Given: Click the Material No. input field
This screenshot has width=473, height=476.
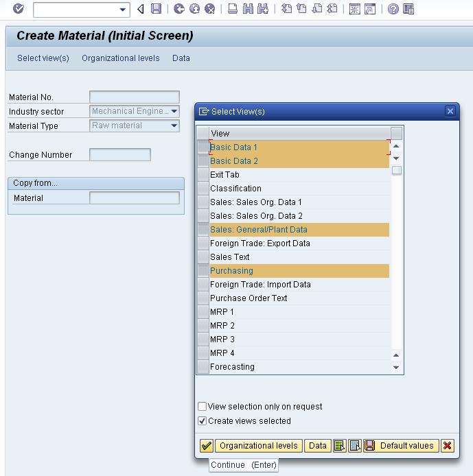Looking at the screenshot, I should [x=135, y=97].
